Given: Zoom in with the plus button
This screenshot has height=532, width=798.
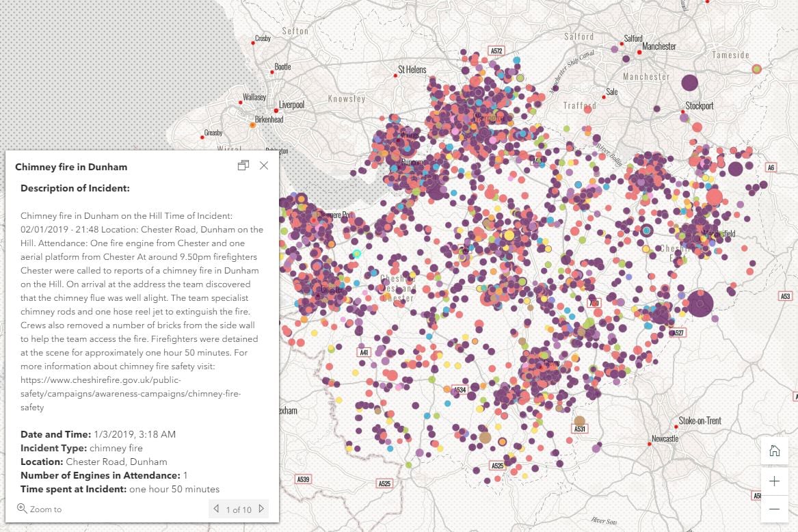Looking at the screenshot, I should click(x=774, y=481).
